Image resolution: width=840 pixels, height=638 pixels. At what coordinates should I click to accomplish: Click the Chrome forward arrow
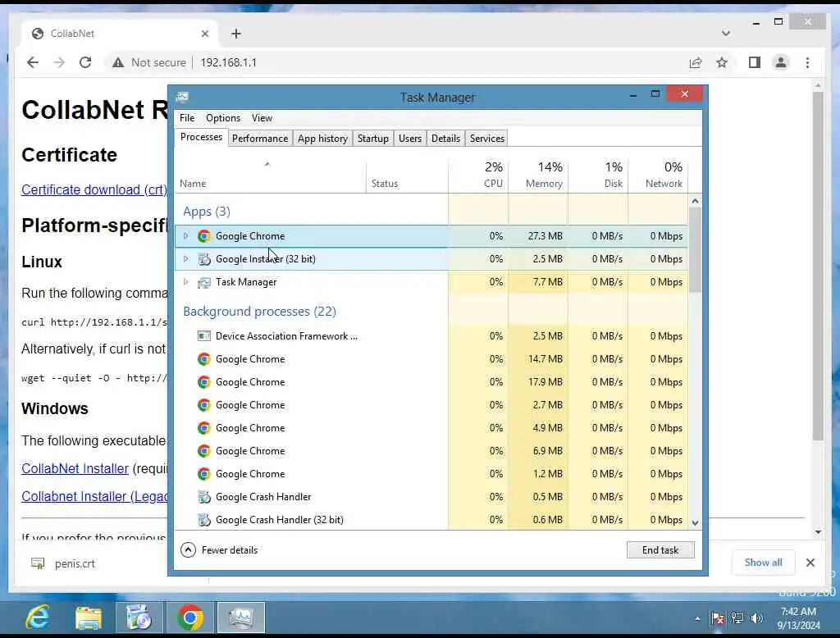59,62
